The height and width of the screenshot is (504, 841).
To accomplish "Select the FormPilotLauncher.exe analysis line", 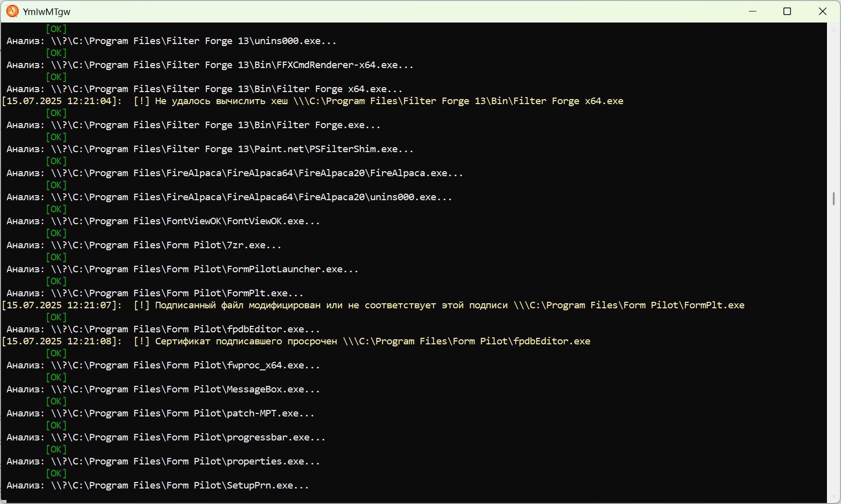I will point(182,269).
